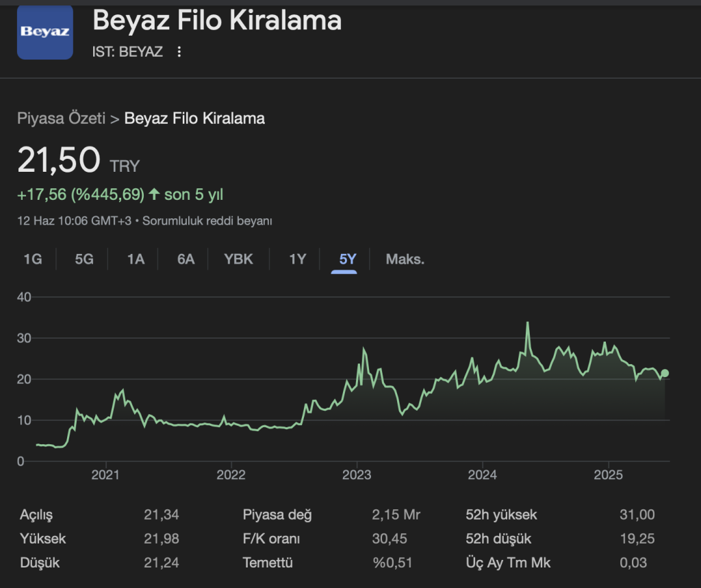Click the Temettü statistic label
The width and height of the screenshot is (701, 588).
click(x=268, y=563)
